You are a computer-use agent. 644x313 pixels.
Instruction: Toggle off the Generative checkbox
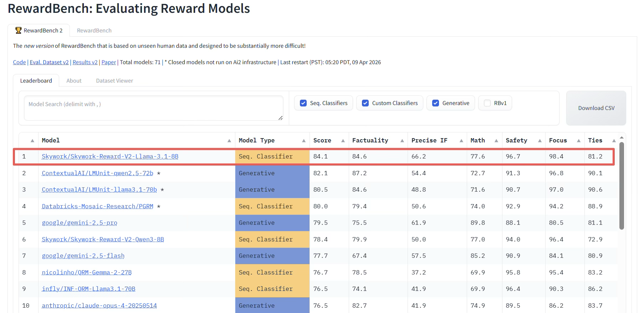pyautogui.click(x=436, y=103)
